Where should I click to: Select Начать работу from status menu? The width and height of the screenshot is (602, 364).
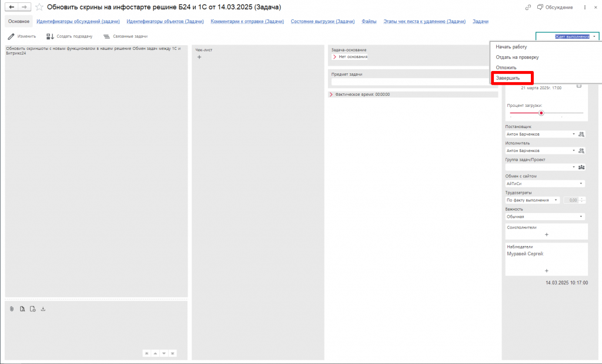[511, 47]
